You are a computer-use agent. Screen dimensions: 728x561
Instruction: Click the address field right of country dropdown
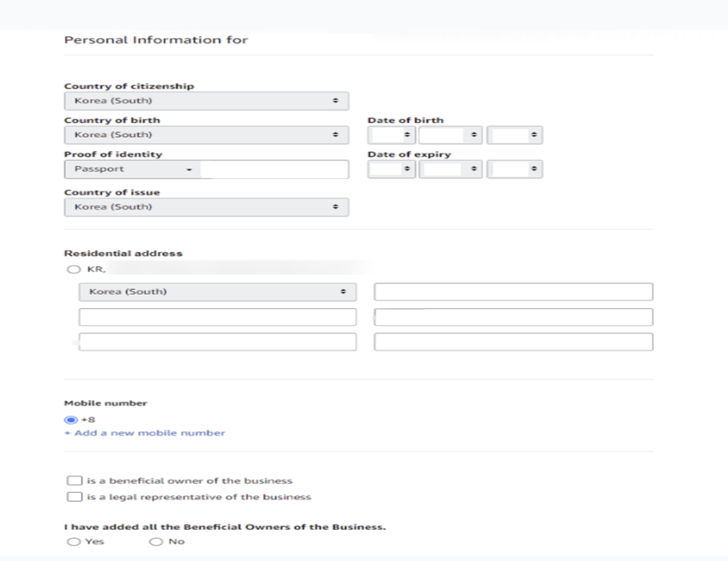click(514, 292)
